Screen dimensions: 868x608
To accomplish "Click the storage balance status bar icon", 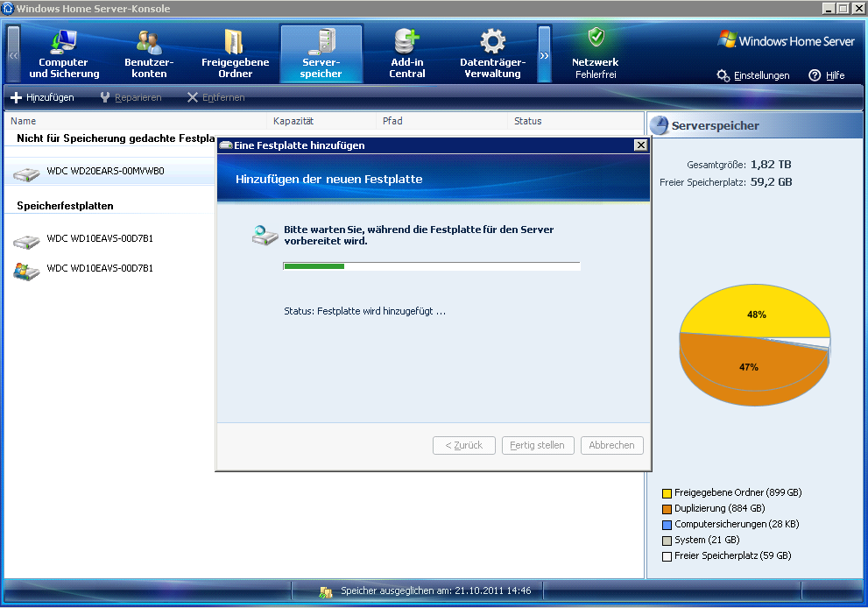I will coord(326,591).
